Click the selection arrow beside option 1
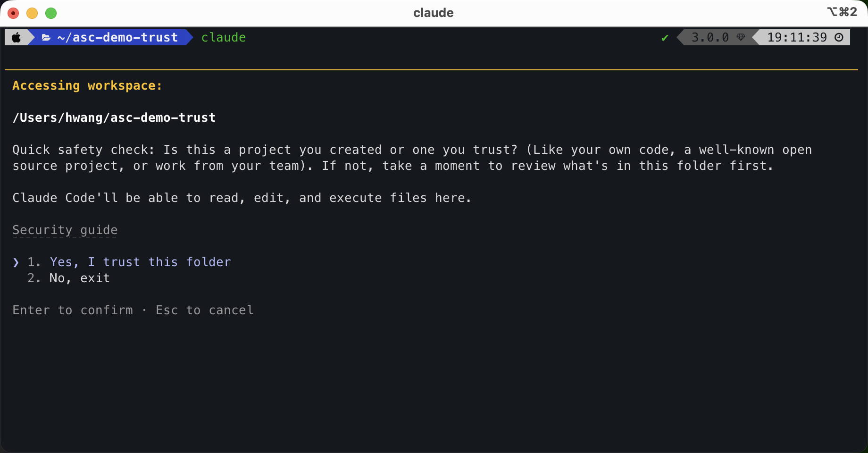The width and height of the screenshot is (868, 453). tap(16, 262)
